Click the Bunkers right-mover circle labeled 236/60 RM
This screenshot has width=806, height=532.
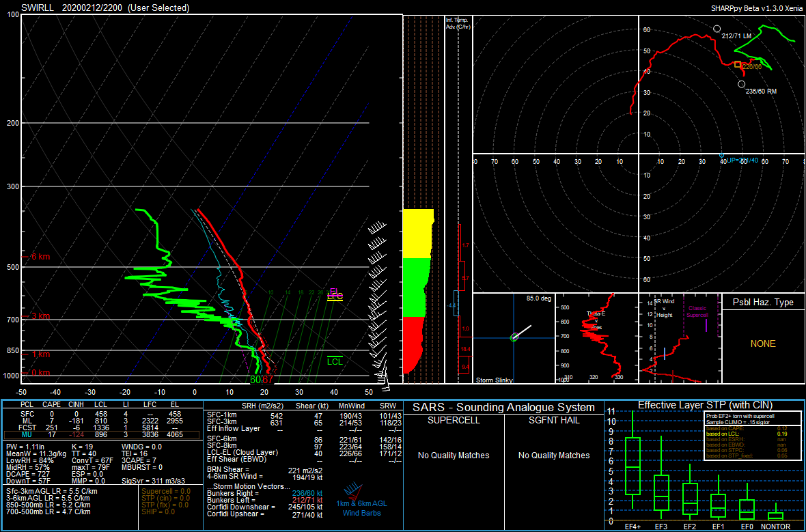tap(741, 84)
